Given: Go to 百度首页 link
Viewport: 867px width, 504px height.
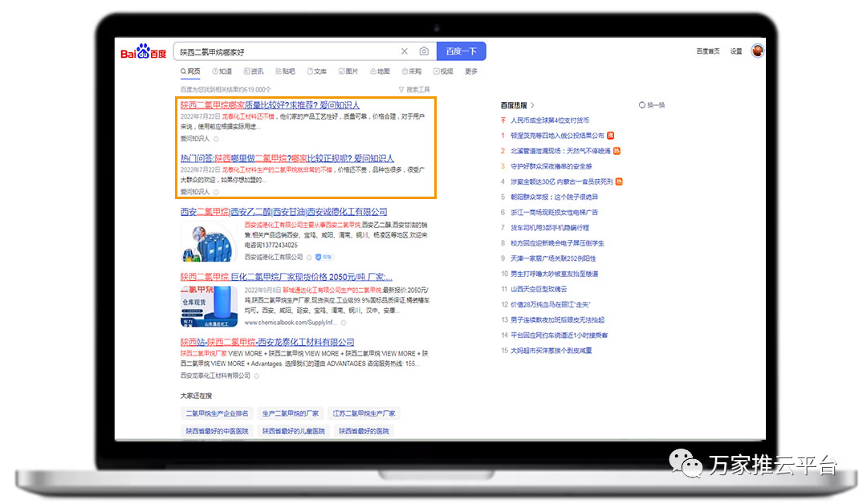Looking at the screenshot, I should [708, 51].
